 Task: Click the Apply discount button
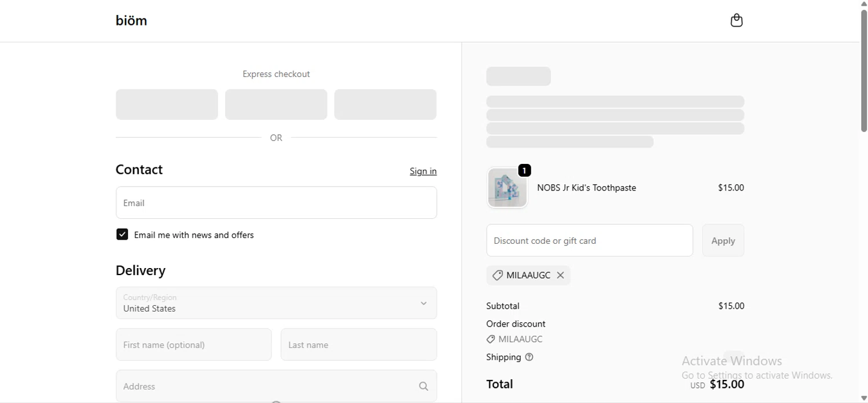[723, 240]
